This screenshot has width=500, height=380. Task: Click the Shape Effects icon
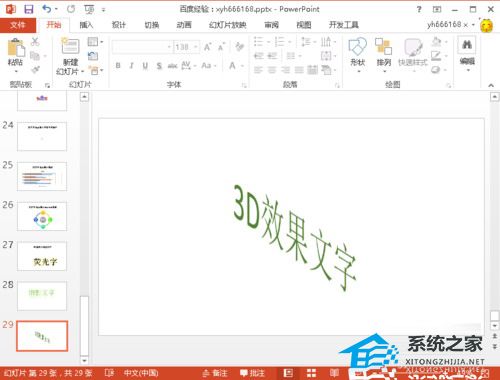click(x=436, y=70)
